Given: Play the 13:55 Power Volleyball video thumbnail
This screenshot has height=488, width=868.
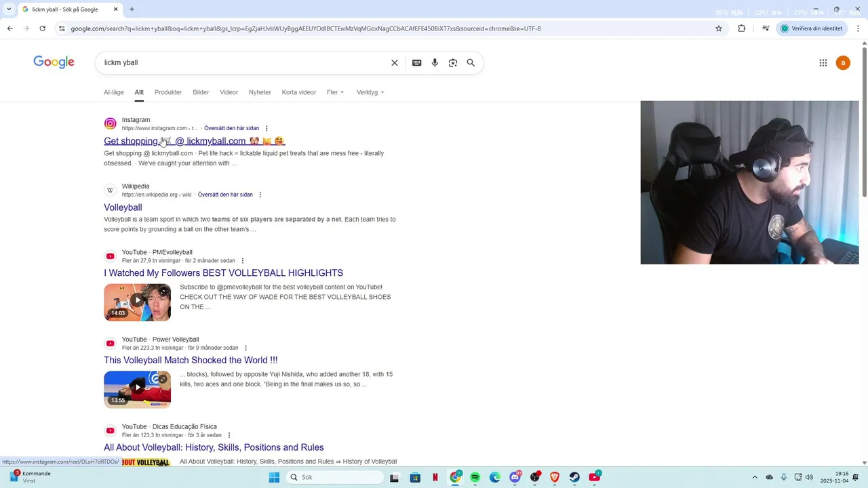Looking at the screenshot, I should (137, 389).
